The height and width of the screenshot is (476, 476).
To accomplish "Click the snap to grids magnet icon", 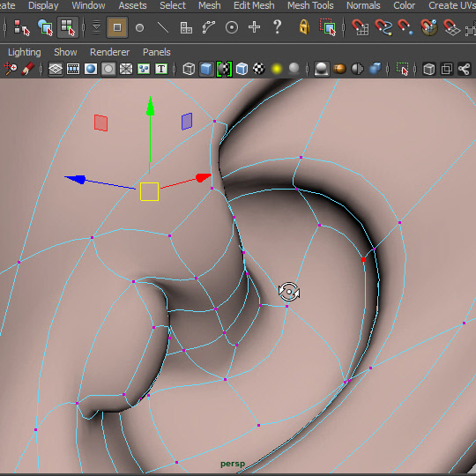I will (361, 27).
